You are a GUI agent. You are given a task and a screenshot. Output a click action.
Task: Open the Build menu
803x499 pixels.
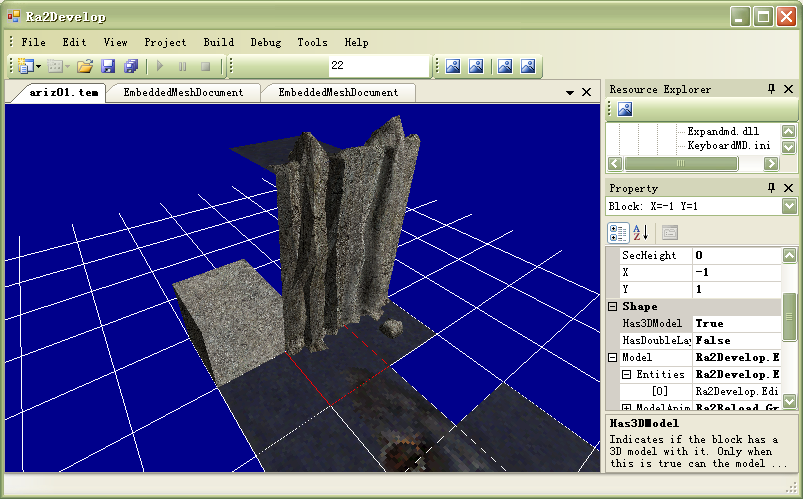pyautogui.click(x=218, y=42)
